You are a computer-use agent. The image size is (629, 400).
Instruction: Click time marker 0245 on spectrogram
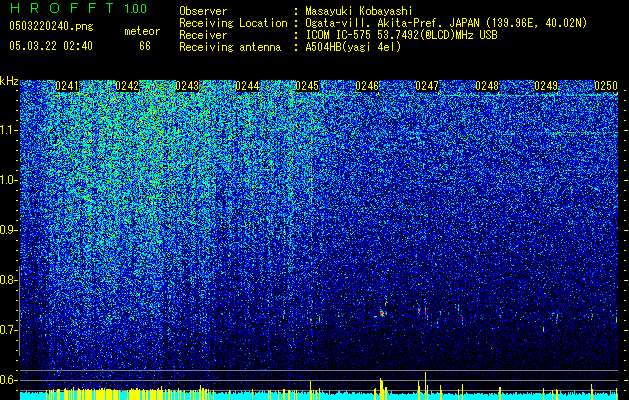[x=307, y=86]
